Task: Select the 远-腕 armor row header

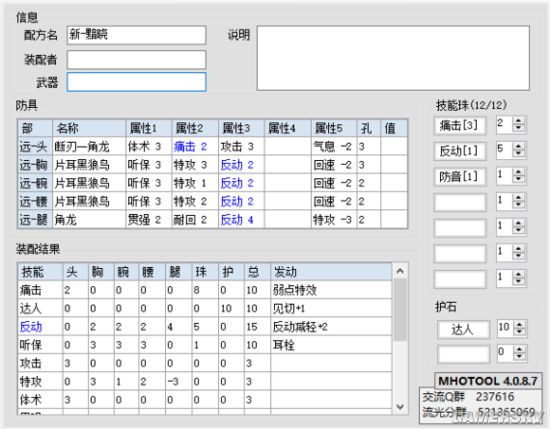Action: [x=35, y=183]
